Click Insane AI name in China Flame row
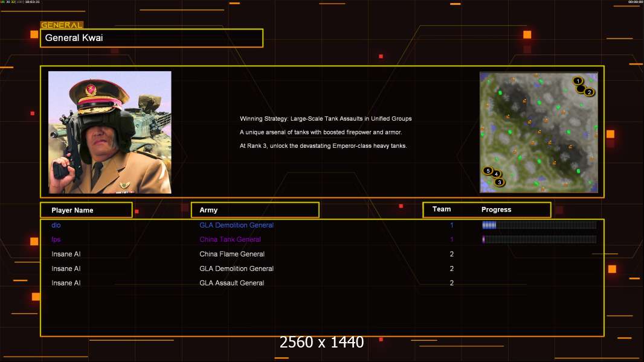This screenshot has height=362, width=644. pyautogui.click(x=66, y=254)
